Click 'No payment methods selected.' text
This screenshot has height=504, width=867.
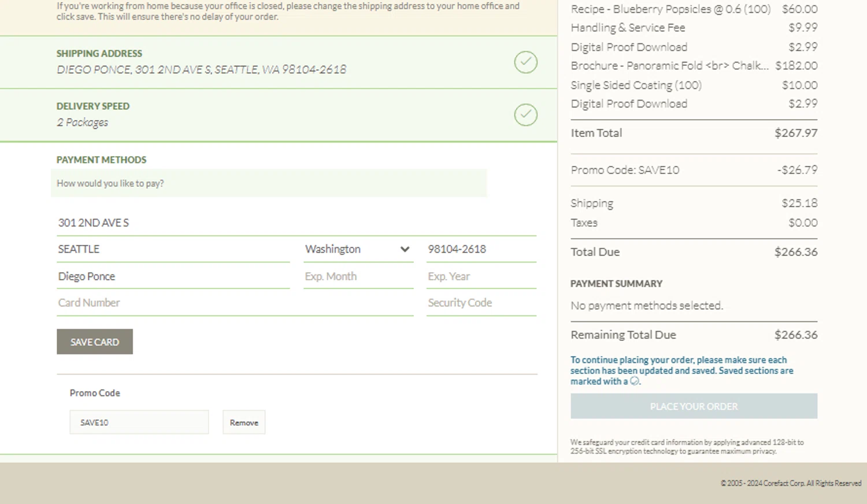647,305
